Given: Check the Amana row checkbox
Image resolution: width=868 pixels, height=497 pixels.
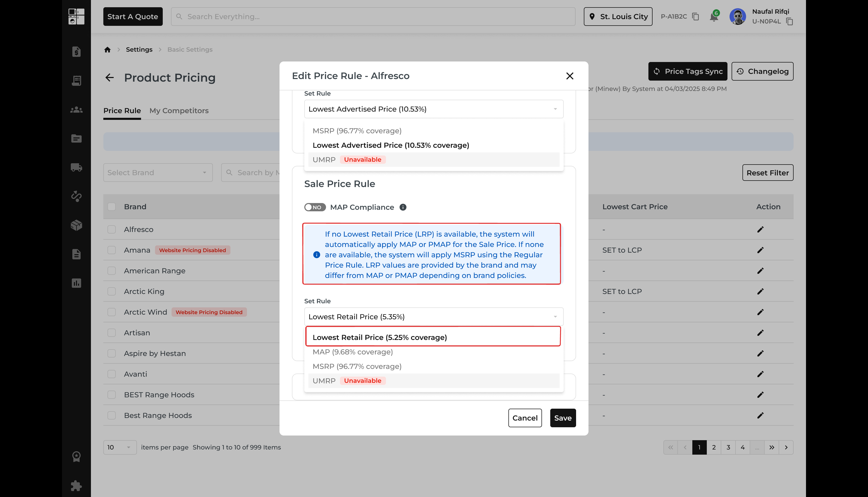Looking at the screenshot, I should point(112,250).
